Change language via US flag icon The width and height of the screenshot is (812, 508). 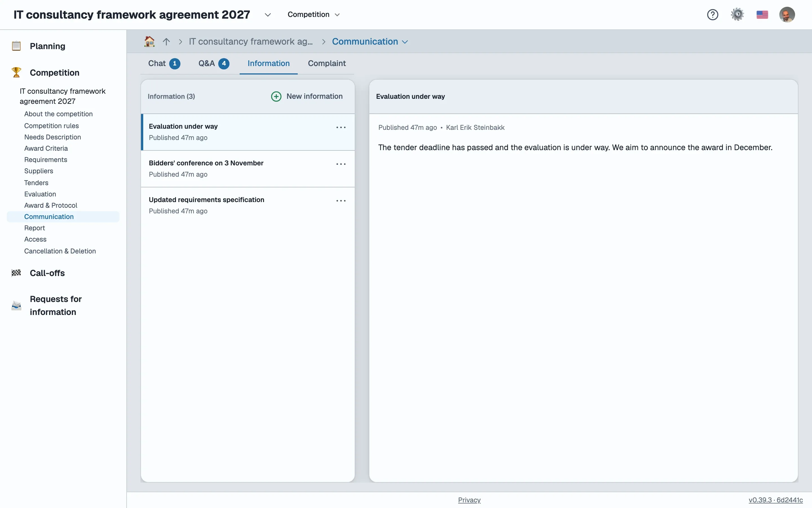click(762, 14)
